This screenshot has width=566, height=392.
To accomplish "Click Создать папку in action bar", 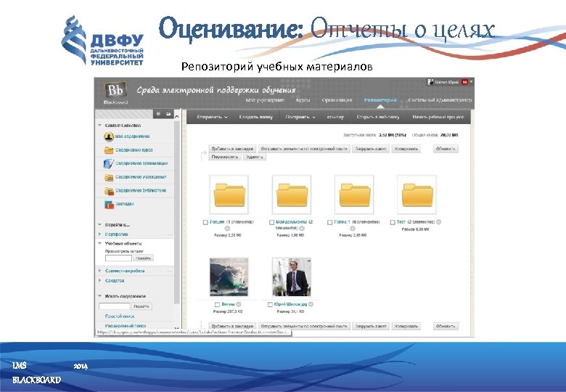I will pos(256,117).
